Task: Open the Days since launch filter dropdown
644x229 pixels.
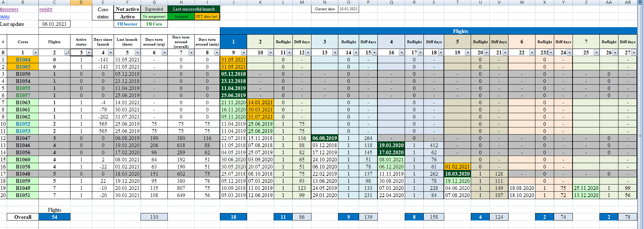Action: (x=110, y=53)
